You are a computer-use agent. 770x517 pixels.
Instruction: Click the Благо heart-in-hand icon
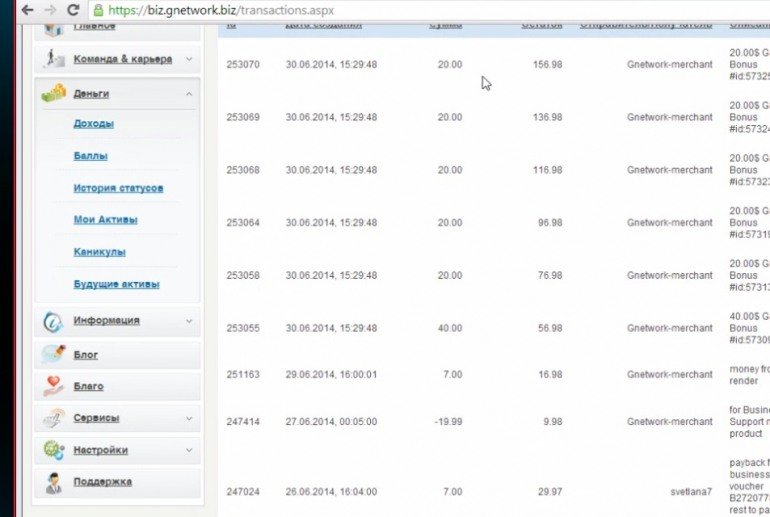(54, 386)
